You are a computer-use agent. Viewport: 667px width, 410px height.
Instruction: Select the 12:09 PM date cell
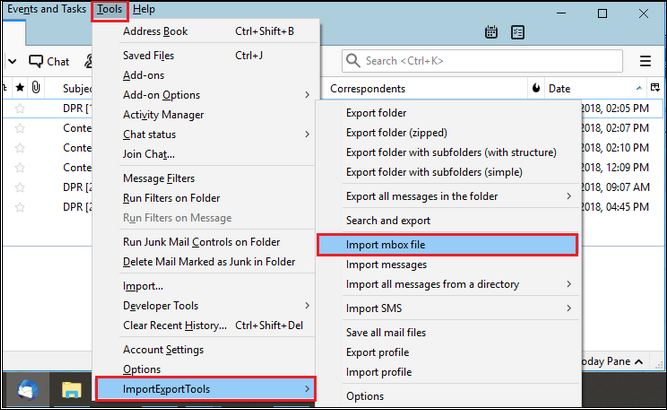[x=615, y=168]
